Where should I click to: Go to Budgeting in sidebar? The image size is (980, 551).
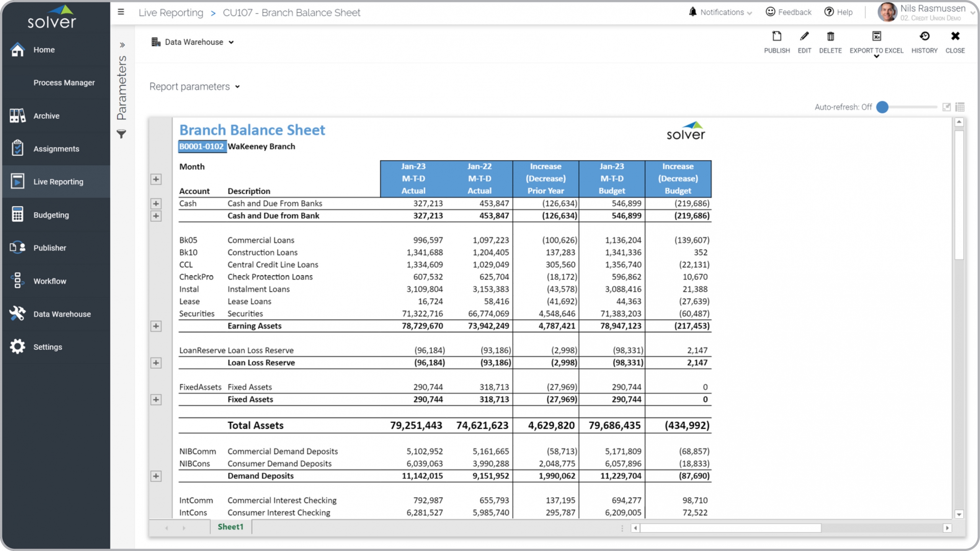pyautogui.click(x=51, y=215)
